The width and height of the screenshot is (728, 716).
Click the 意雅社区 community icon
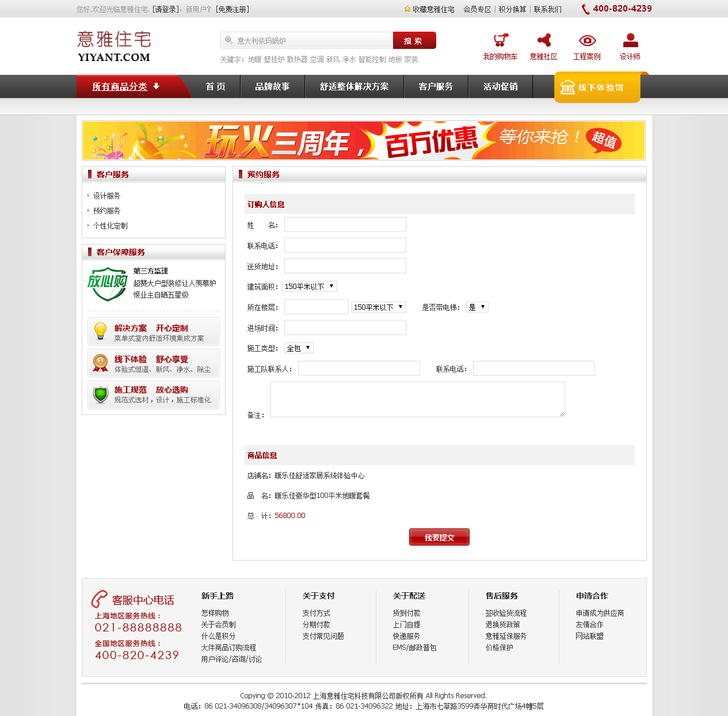[x=543, y=40]
